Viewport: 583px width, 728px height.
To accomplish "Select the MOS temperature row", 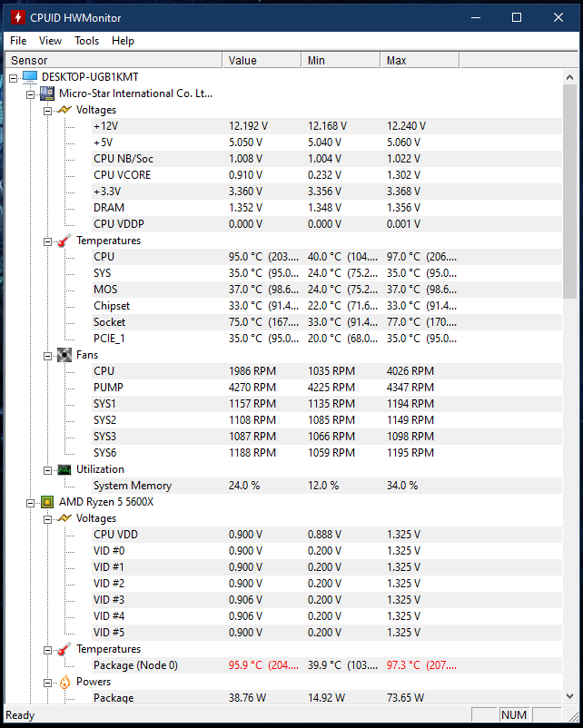I will 327,290.
